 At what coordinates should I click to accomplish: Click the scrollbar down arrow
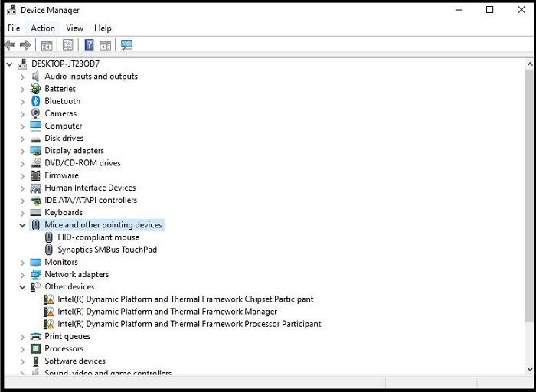pyautogui.click(x=530, y=369)
